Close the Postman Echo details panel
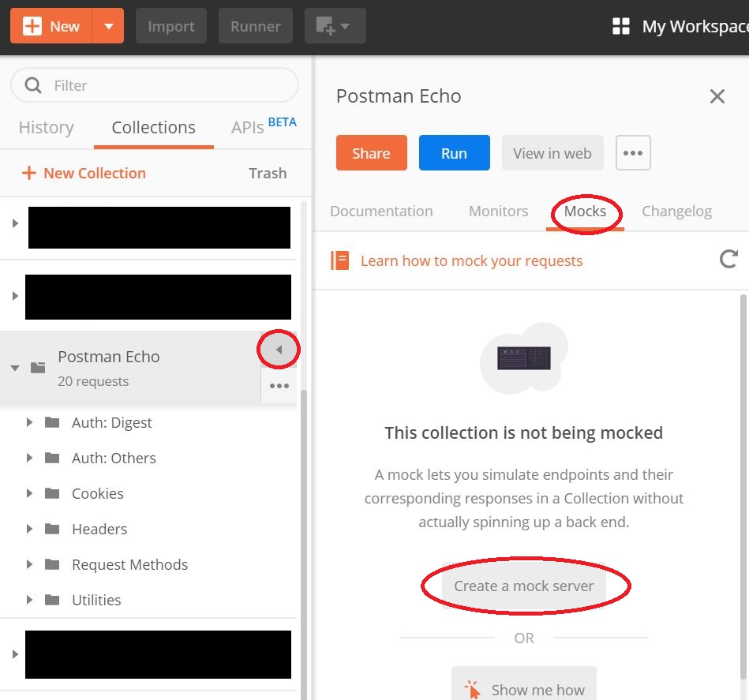 (717, 96)
